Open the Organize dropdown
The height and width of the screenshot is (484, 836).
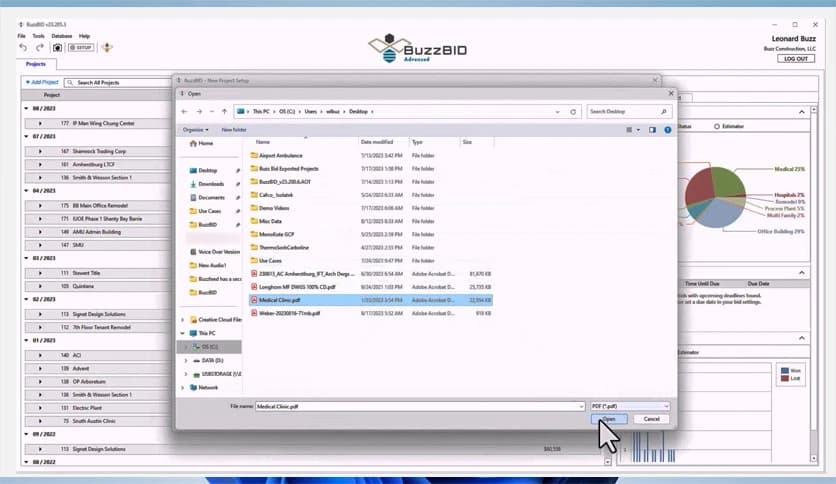[x=195, y=130]
